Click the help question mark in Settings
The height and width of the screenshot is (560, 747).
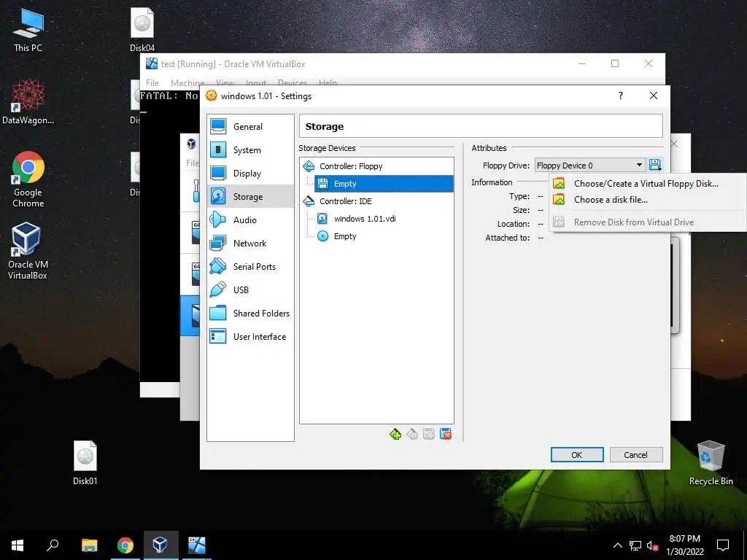click(x=620, y=96)
